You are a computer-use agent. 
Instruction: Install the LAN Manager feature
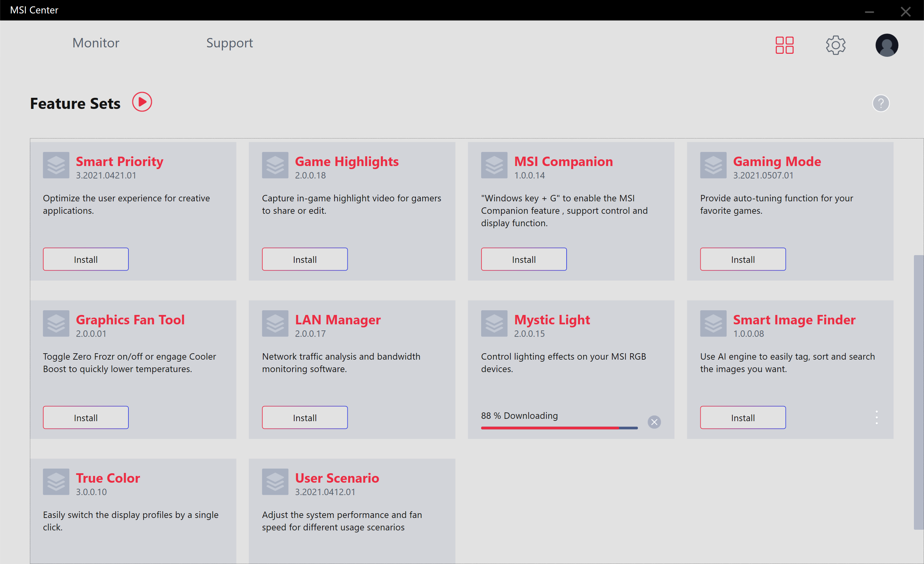pyautogui.click(x=305, y=417)
